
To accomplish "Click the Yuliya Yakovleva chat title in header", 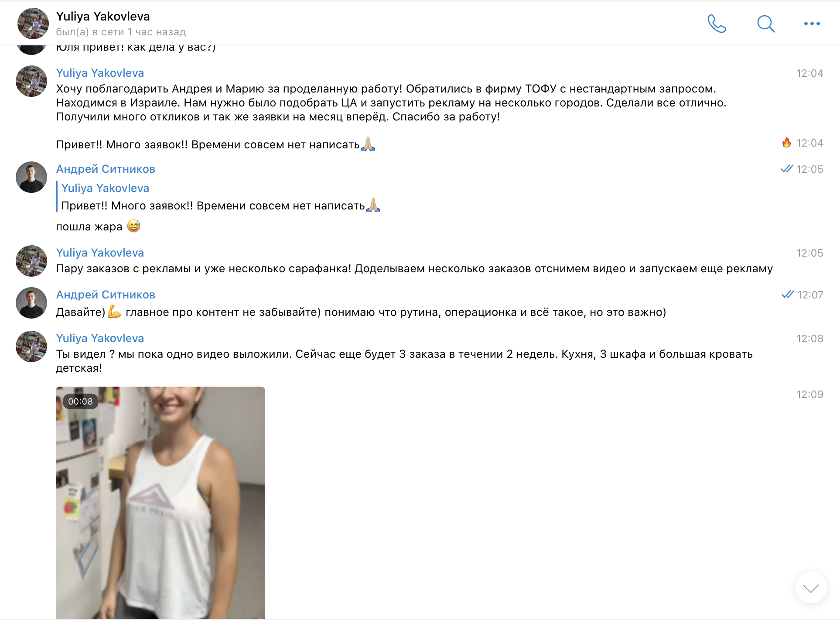I will 103,16.
